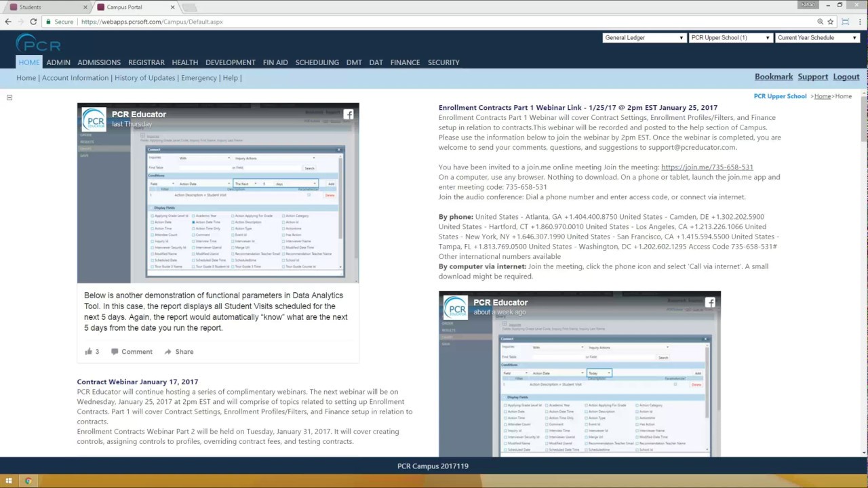
Task: Click PCR Upper School breadcrumb
Action: (x=781, y=96)
